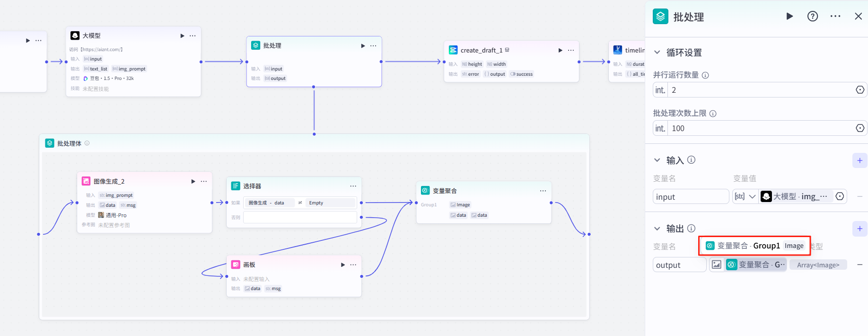The height and width of the screenshot is (336, 868).
Task: Show info for 输出 section
Action: pos(691,228)
